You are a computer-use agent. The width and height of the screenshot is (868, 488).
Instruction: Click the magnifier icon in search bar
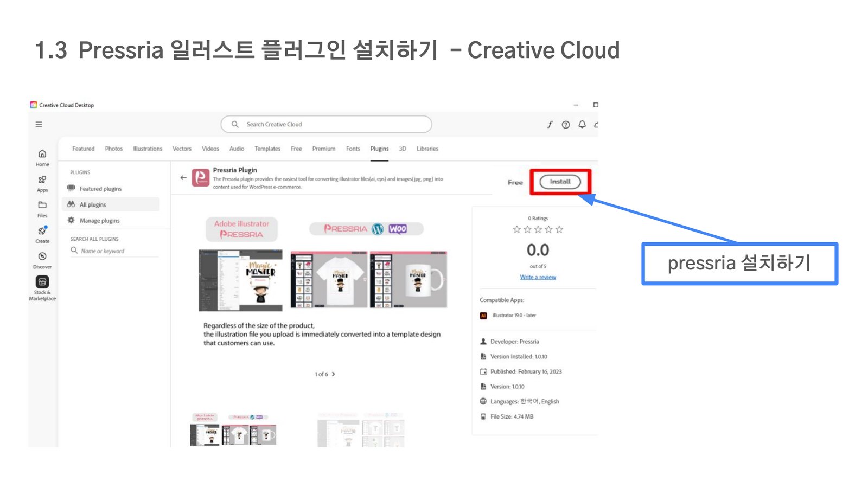click(x=235, y=124)
